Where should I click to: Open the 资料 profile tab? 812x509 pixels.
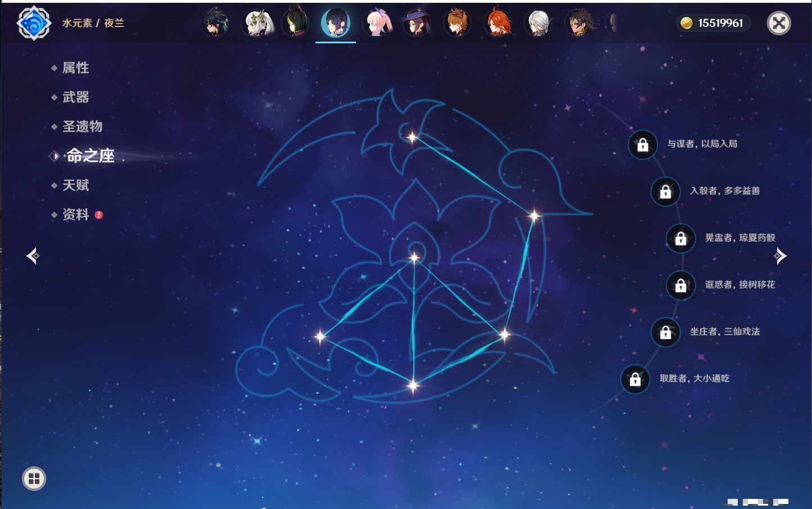76,214
